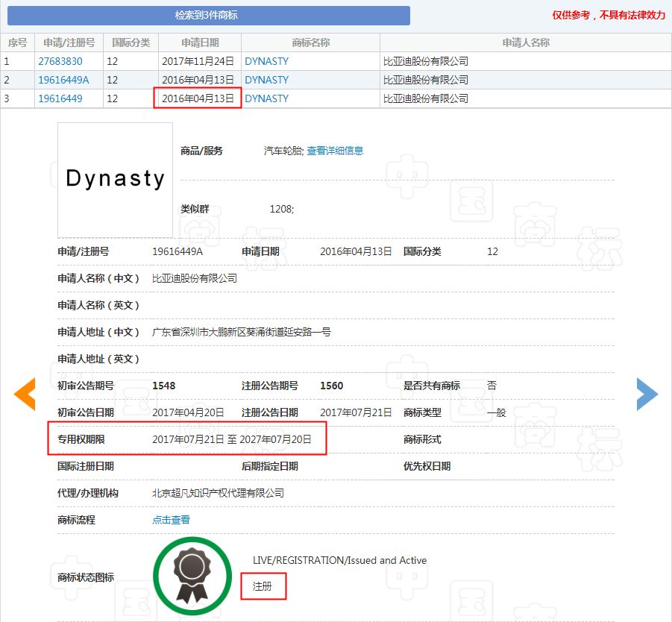Click the Dynasty trademark image thumbnail
Image resolution: width=672 pixels, height=622 pixels.
click(116, 180)
